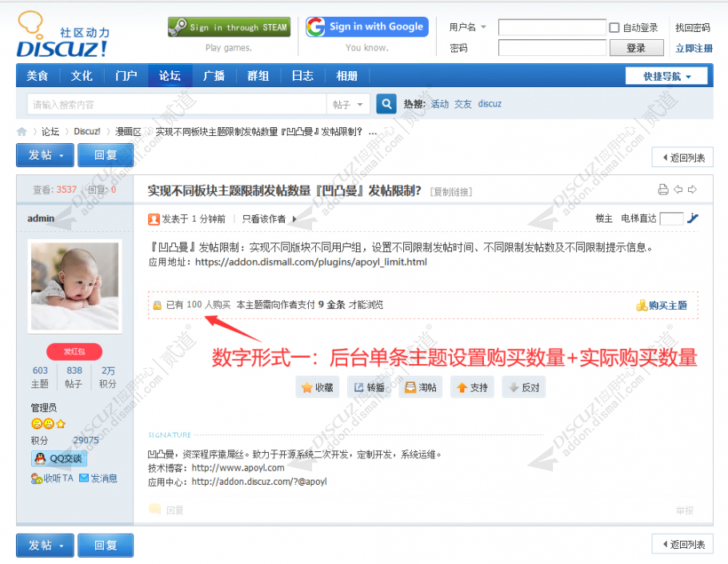Viewport: 728px width, 564px height.
Task: Open the 论坛 nav tab
Action: pos(170,76)
